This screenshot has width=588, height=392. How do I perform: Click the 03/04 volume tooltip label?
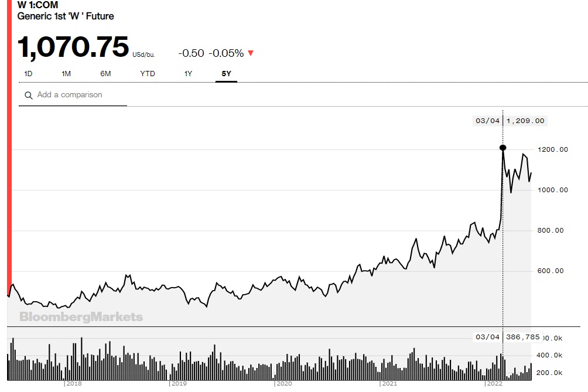pyautogui.click(x=507, y=337)
